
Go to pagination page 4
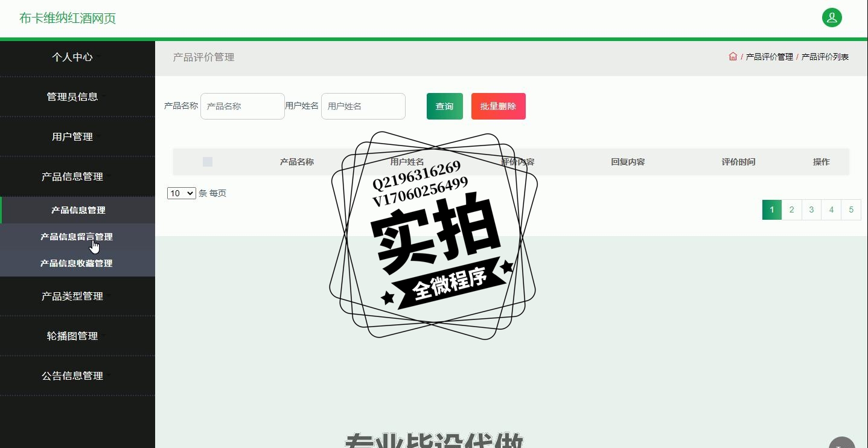coord(832,210)
